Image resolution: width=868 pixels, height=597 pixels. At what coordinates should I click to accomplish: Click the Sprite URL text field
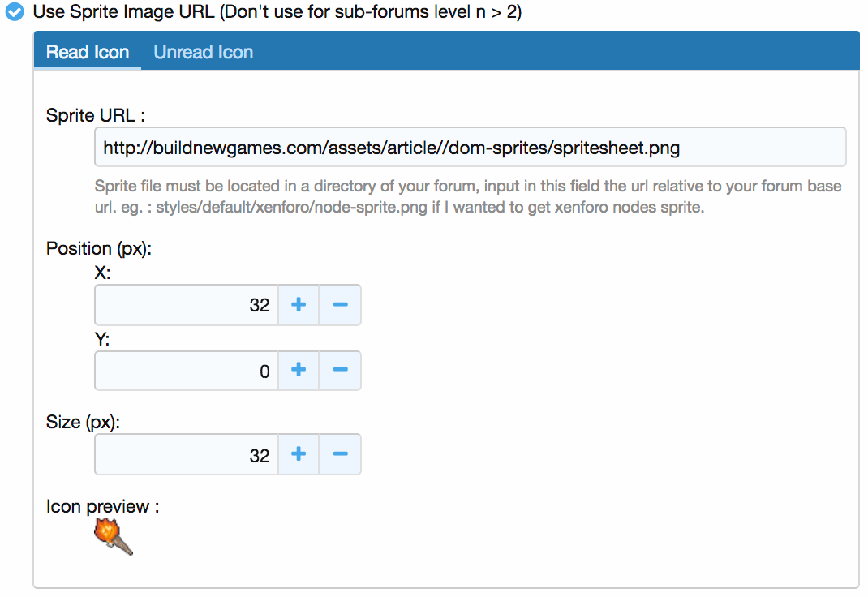(x=470, y=148)
